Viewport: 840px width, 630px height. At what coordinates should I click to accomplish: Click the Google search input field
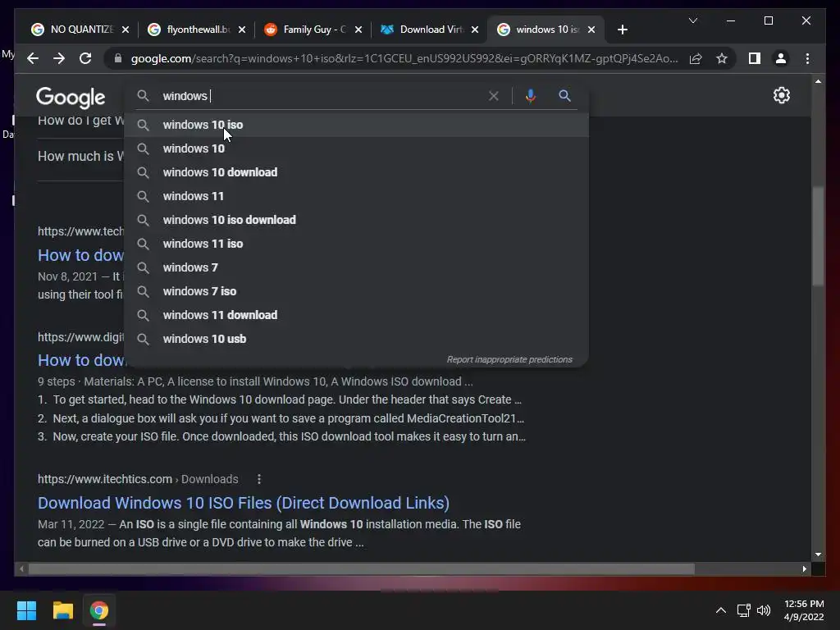click(322, 96)
